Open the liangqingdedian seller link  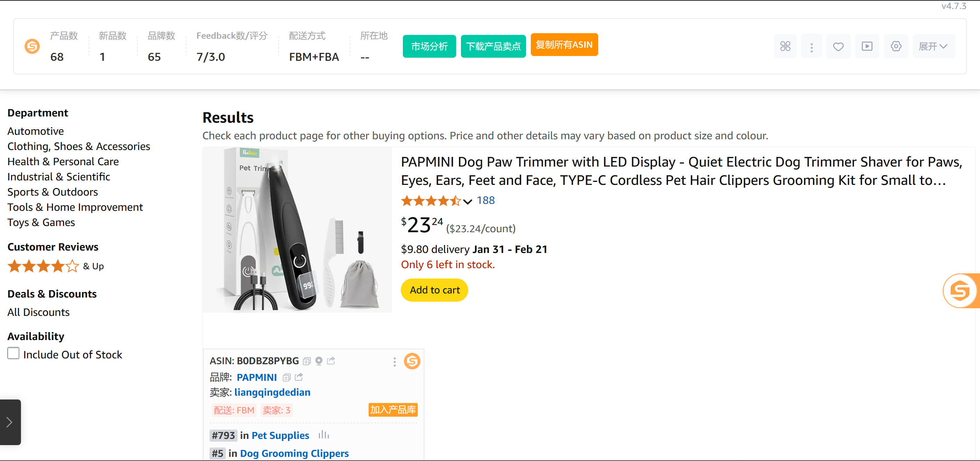(x=272, y=392)
